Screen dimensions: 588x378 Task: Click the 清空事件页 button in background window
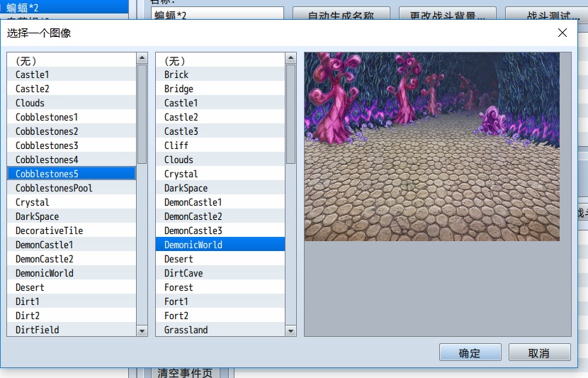[x=185, y=373]
